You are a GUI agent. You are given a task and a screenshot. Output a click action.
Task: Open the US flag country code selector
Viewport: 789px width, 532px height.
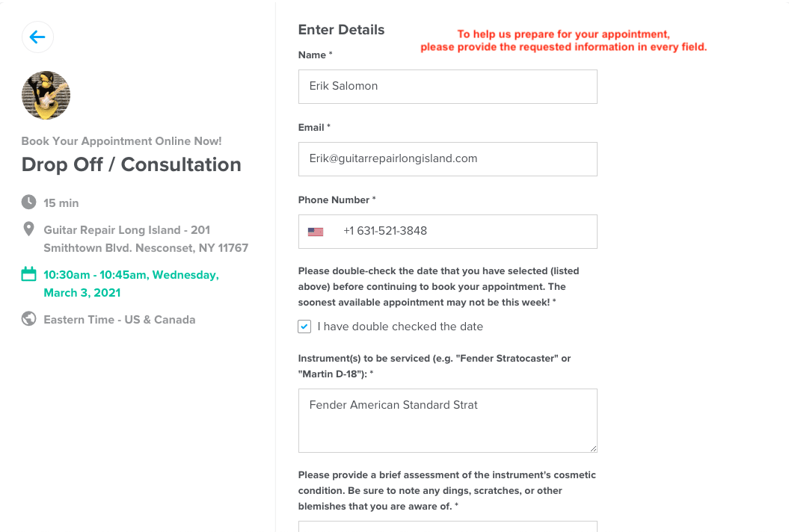click(316, 232)
